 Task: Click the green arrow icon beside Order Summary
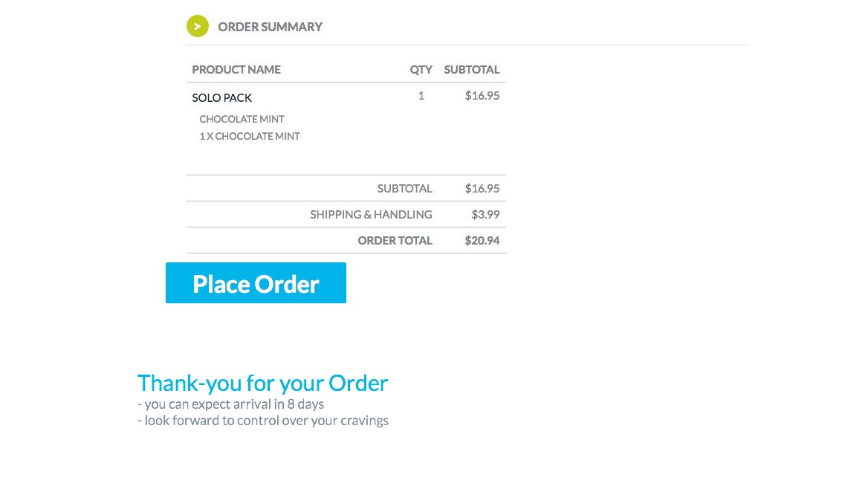(197, 26)
